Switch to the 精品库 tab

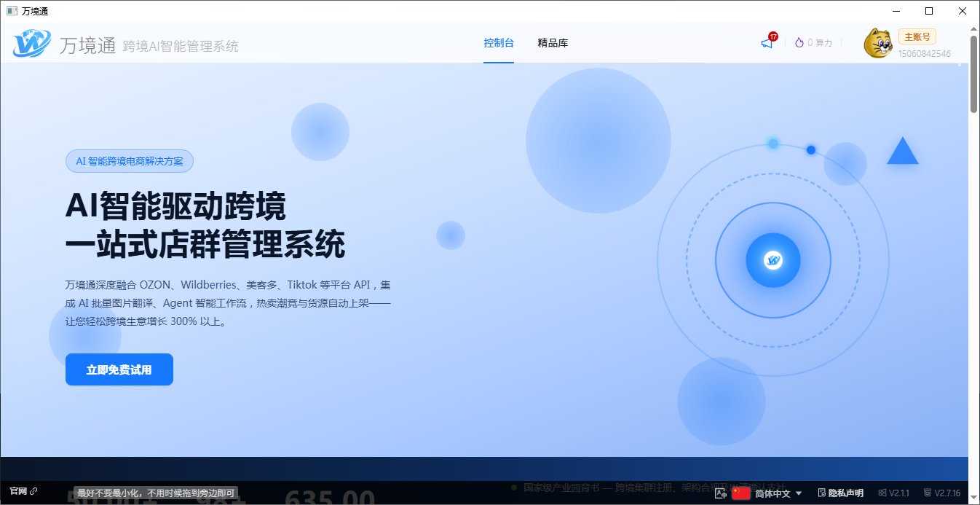tap(553, 43)
